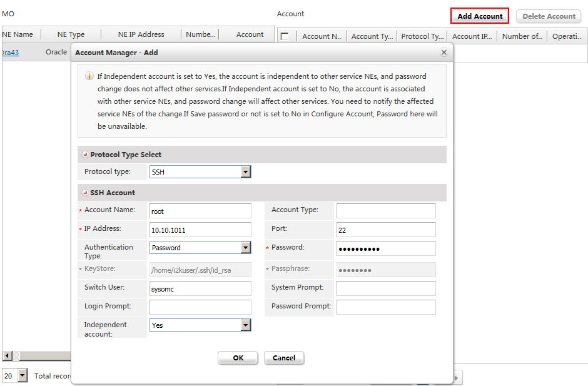Click the Switch User text box
The image size is (588, 386).
tap(200, 288)
